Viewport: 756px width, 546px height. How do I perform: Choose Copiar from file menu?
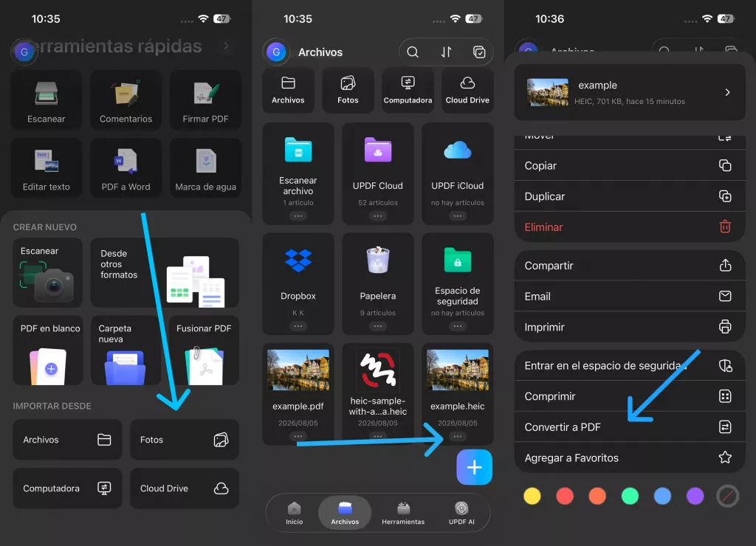[x=630, y=165]
